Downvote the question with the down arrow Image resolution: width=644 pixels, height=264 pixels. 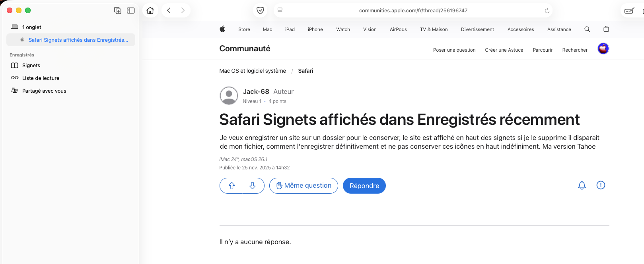[253, 186]
